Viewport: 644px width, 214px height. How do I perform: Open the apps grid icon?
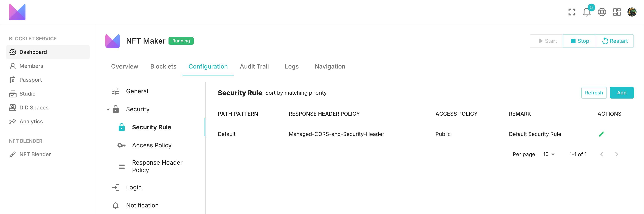(x=617, y=12)
